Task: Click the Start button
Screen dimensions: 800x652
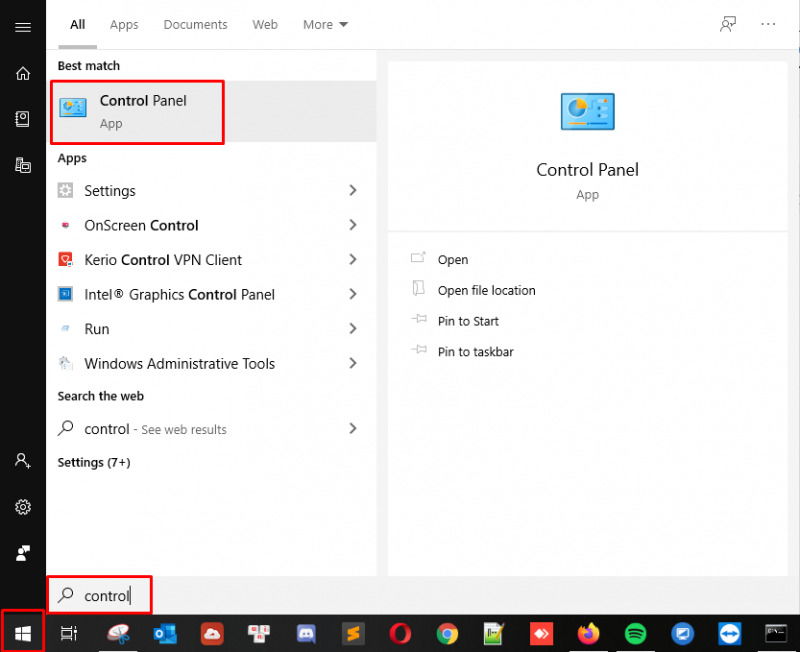Action: coord(22,633)
